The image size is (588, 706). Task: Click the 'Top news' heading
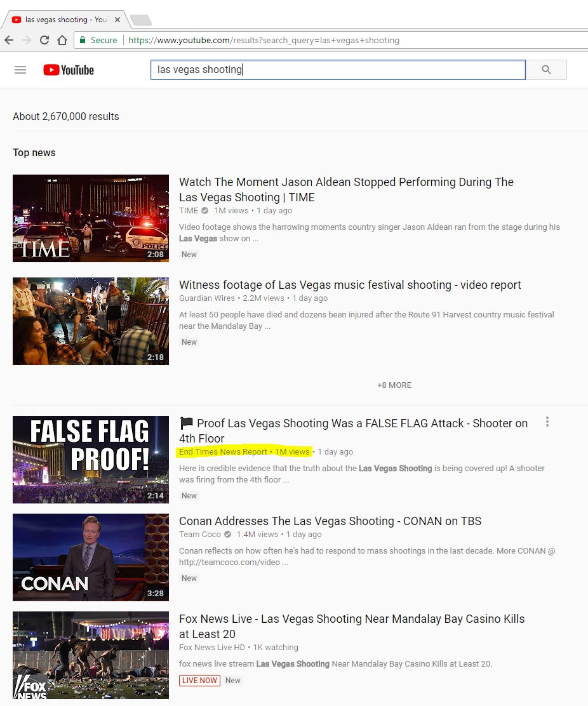[34, 152]
